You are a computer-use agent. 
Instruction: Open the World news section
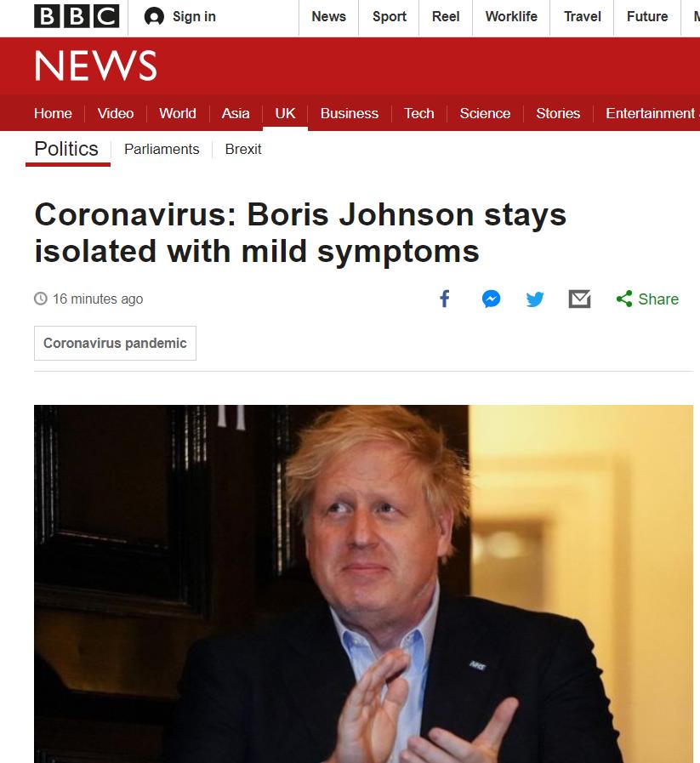coord(178,113)
